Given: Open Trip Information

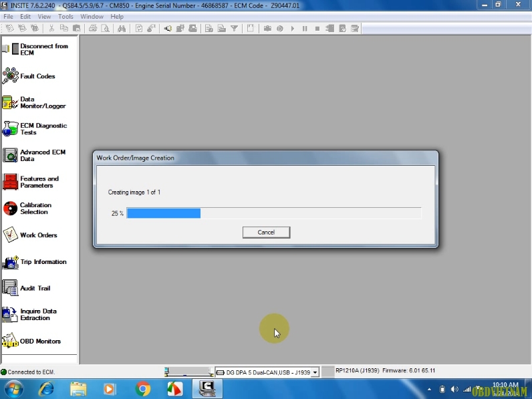Looking at the screenshot, I should [x=35, y=261].
